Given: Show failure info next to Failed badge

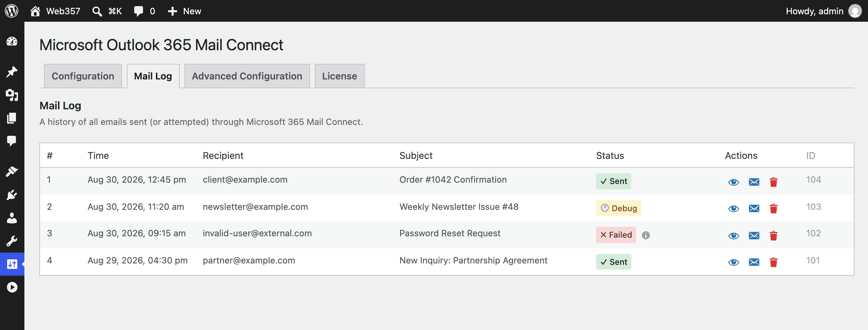Looking at the screenshot, I should (x=646, y=235).
